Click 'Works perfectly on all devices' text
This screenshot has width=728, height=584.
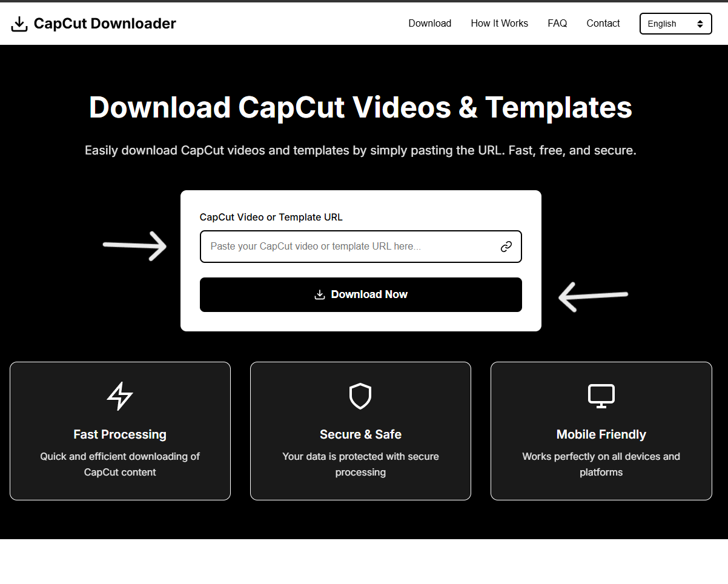click(x=601, y=464)
